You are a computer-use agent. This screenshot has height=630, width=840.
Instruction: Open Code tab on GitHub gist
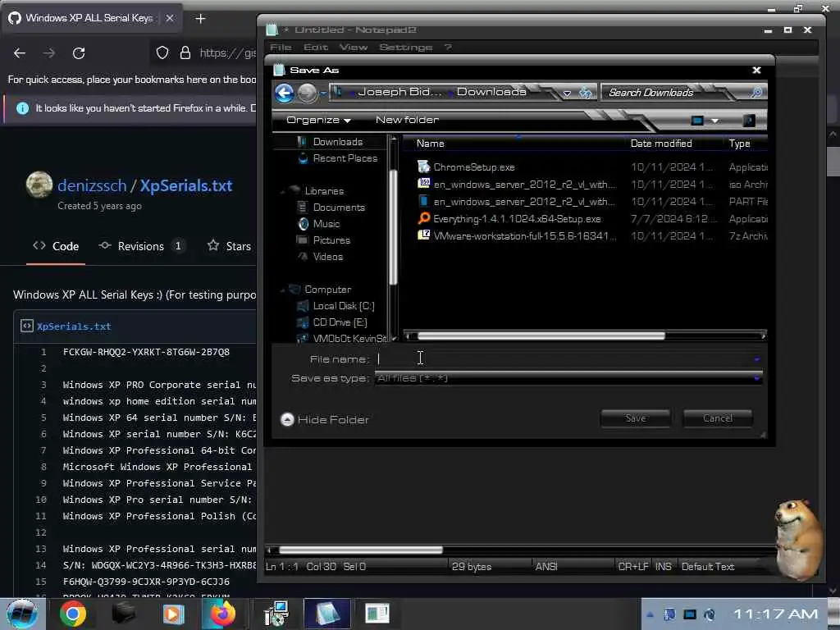tap(56, 246)
